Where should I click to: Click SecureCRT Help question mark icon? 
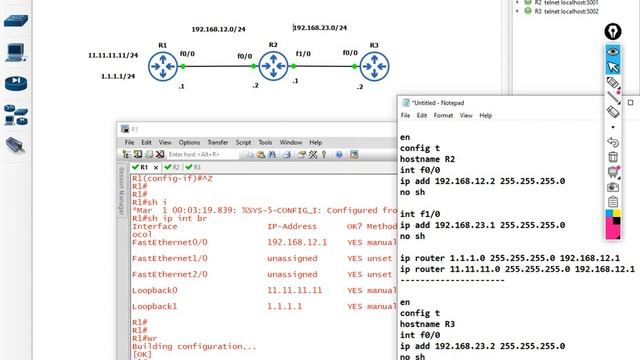(x=339, y=154)
